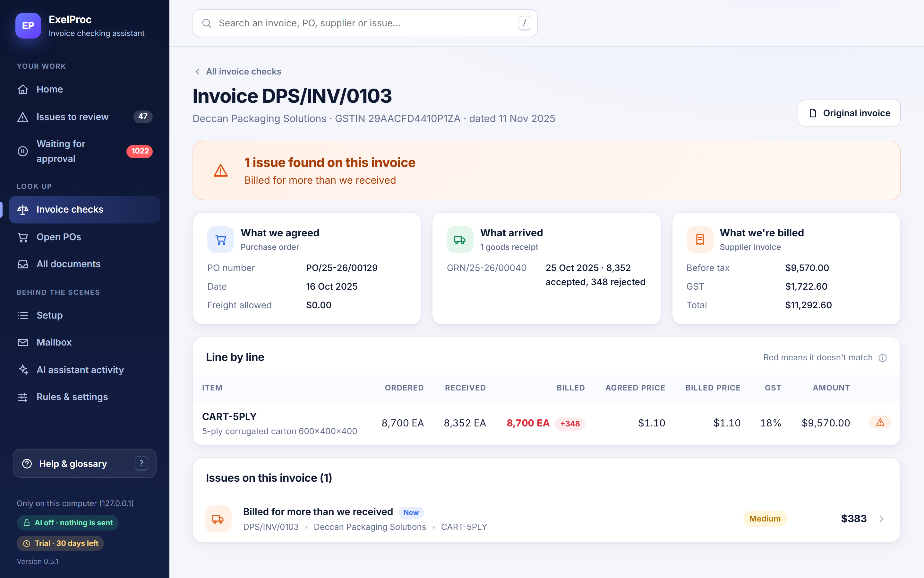This screenshot has height=578, width=924.
Task: Click the ExelProc EP logo icon
Action: 28,26
